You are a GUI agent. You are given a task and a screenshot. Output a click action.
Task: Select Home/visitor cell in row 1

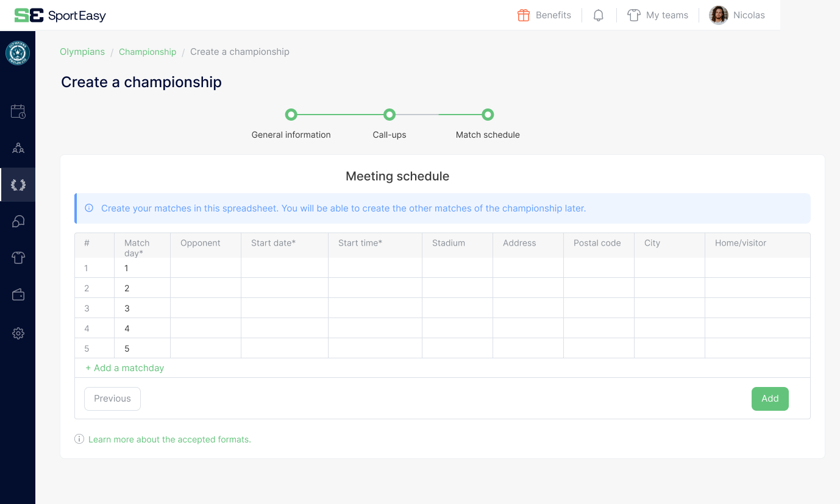pos(758,268)
